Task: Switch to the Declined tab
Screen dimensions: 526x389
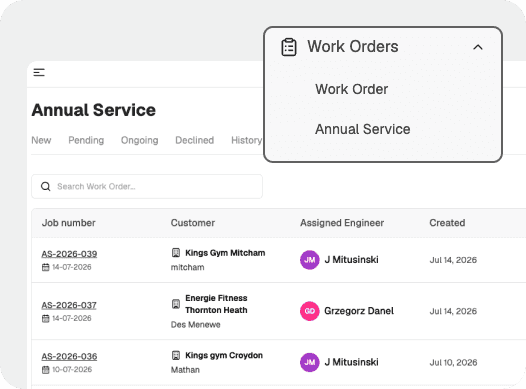Action: tap(195, 140)
